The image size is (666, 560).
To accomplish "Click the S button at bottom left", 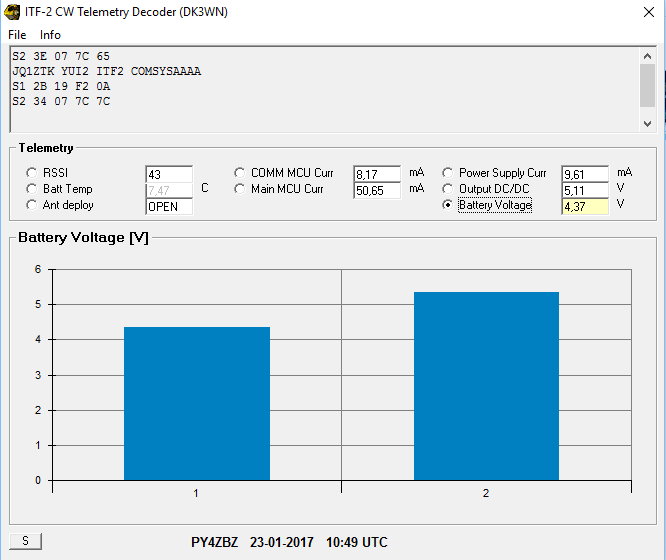I will [25, 541].
